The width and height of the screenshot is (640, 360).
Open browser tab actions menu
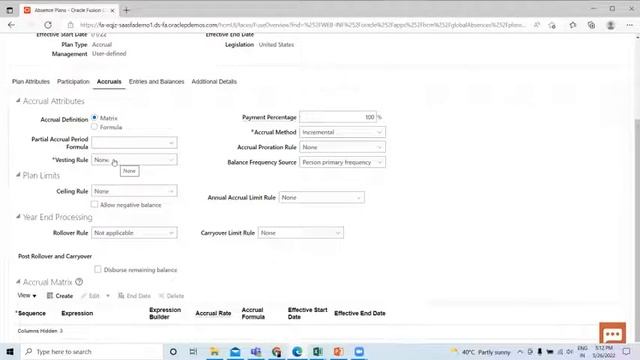point(10,10)
